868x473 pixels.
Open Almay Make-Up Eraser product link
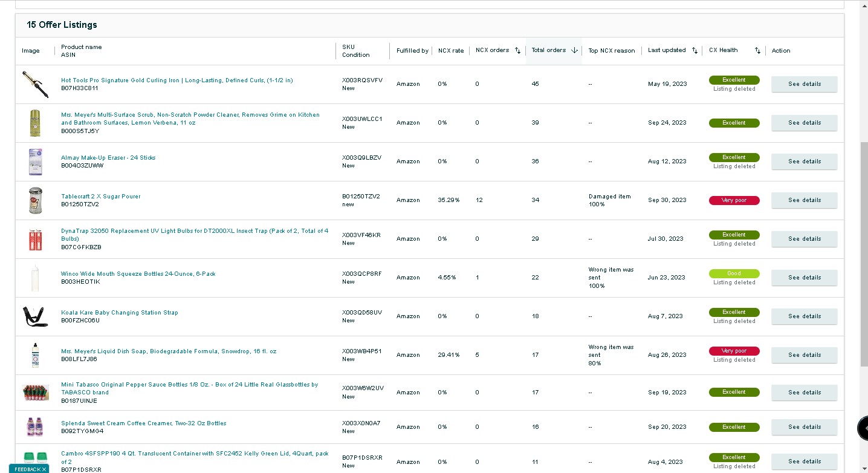point(108,158)
